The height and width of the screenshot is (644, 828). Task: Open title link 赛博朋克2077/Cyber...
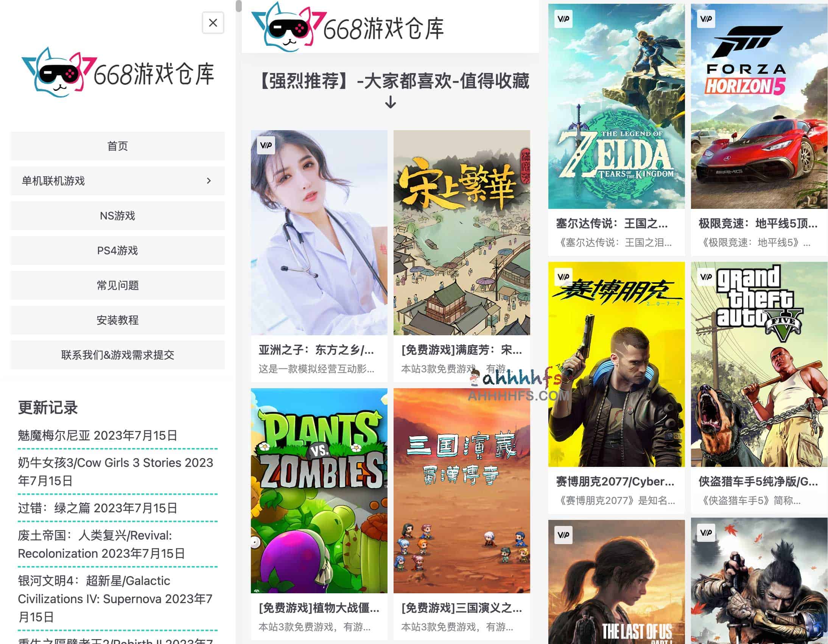[615, 481]
